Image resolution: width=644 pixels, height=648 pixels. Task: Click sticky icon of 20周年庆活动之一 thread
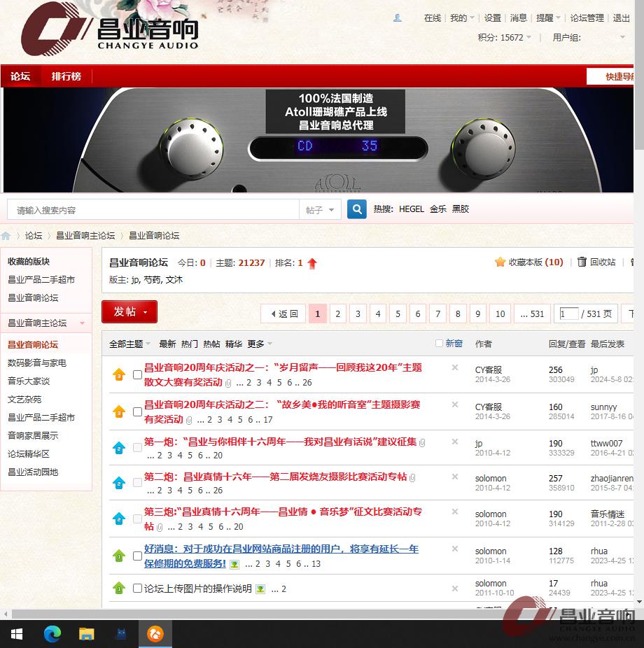click(119, 374)
